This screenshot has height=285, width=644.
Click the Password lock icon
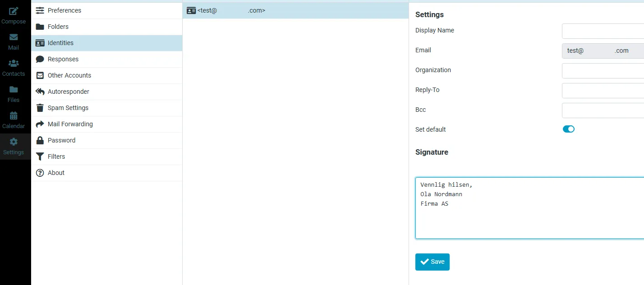40,140
